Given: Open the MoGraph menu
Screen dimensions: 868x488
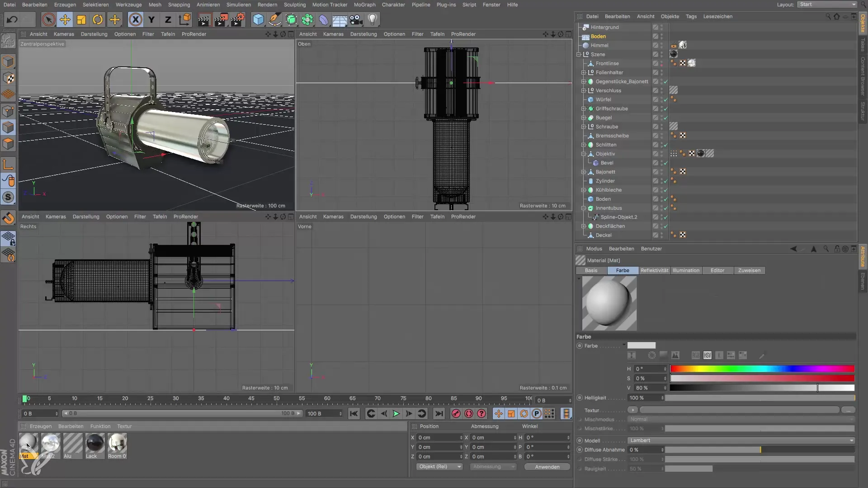Looking at the screenshot, I should click(364, 5).
